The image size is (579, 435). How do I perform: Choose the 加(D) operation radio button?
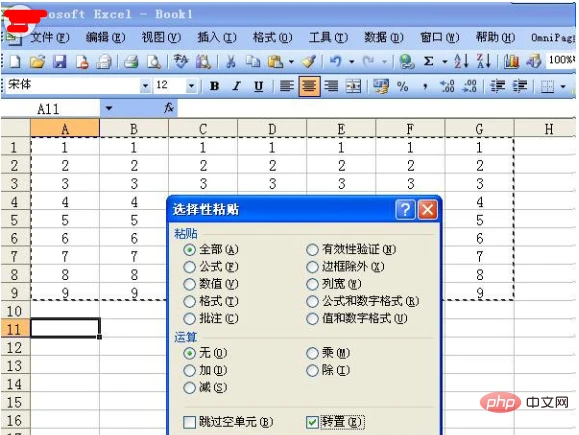coord(189,370)
